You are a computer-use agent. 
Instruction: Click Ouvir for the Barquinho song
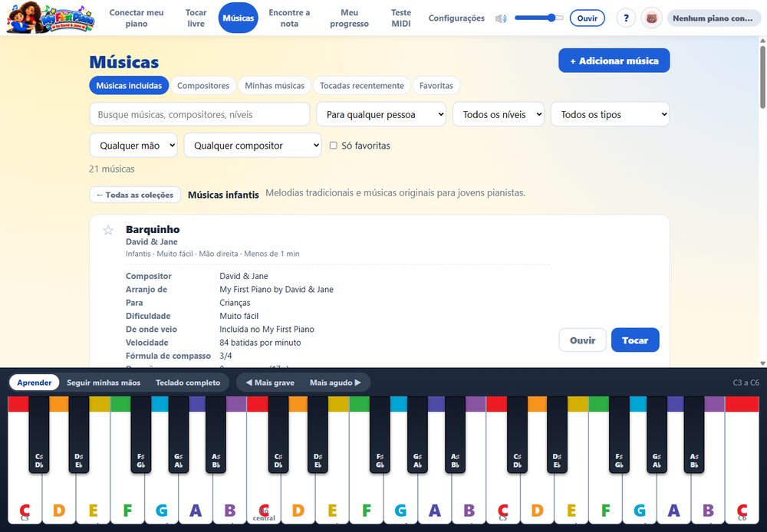(x=582, y=340)
